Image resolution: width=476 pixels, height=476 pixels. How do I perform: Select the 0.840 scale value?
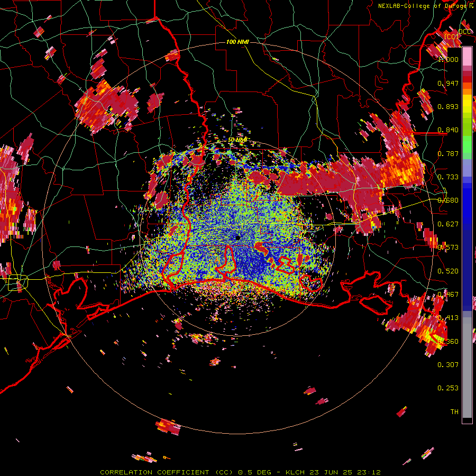point(448,130)
